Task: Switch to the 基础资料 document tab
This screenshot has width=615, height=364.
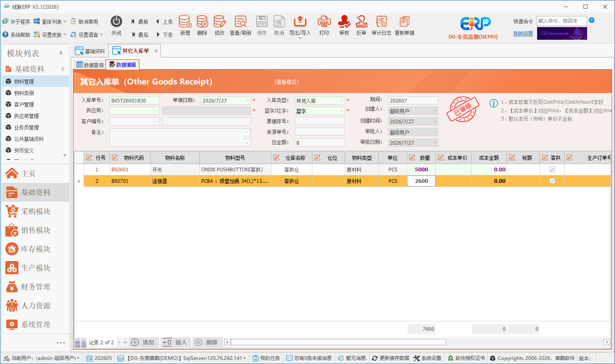Action: point(90,51)
